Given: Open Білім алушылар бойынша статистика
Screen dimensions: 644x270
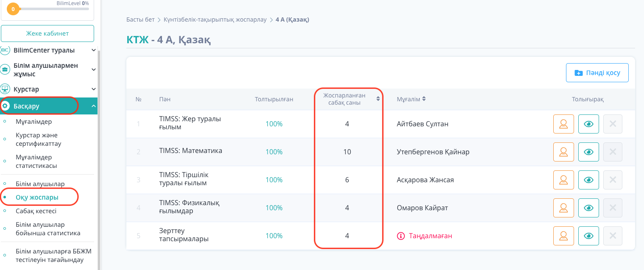Looking at the screenshot, I should (48, 229).
